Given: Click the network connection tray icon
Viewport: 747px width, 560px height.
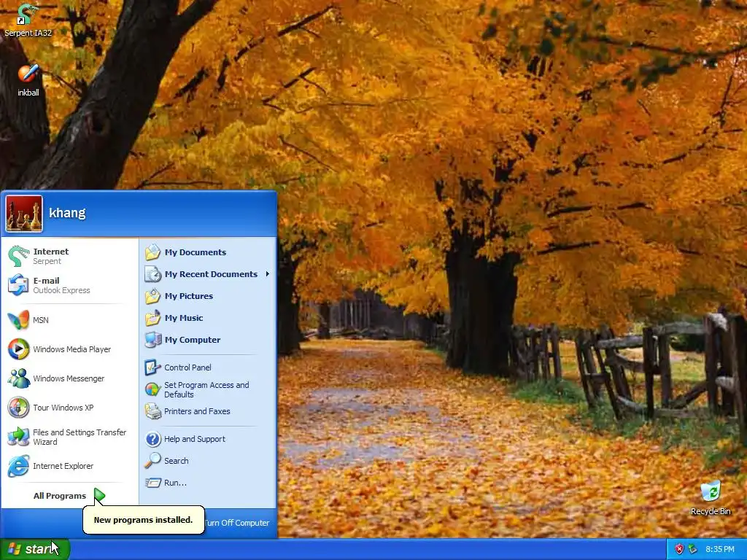Looking at the screenshot, I should tap(692, 549).
